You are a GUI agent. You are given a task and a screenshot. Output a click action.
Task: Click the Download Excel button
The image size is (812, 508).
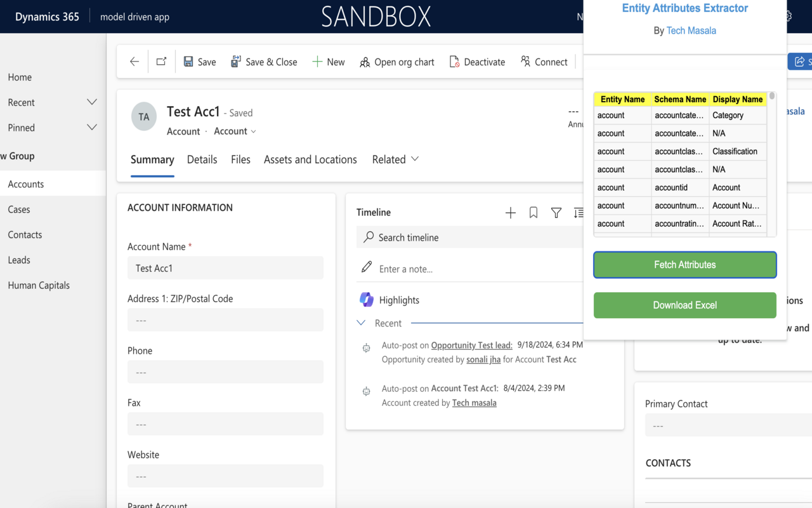[x=685, y=305]
